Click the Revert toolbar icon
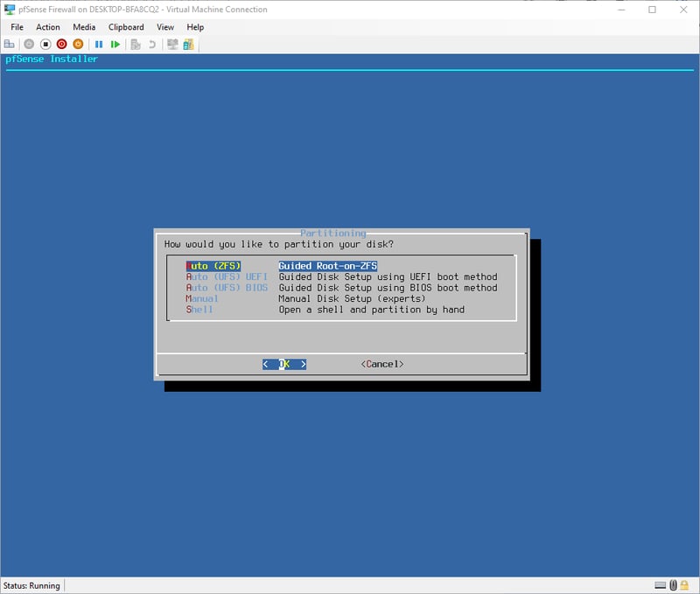 pyautogui.click(x=152, y=44)
